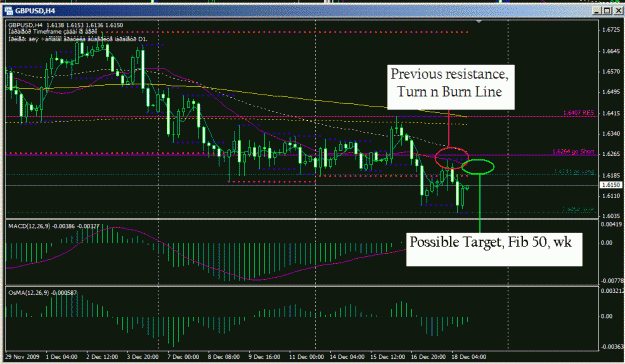The width and height of the screenshot is (625, 364).
Task: Click price scale value 1.6570
Action: coord(611,71)
